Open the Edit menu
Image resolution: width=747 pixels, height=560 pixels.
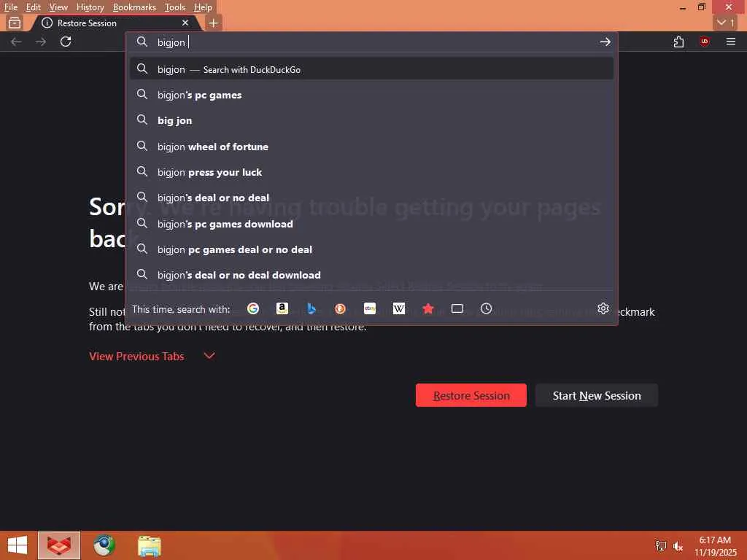(34, 7)
